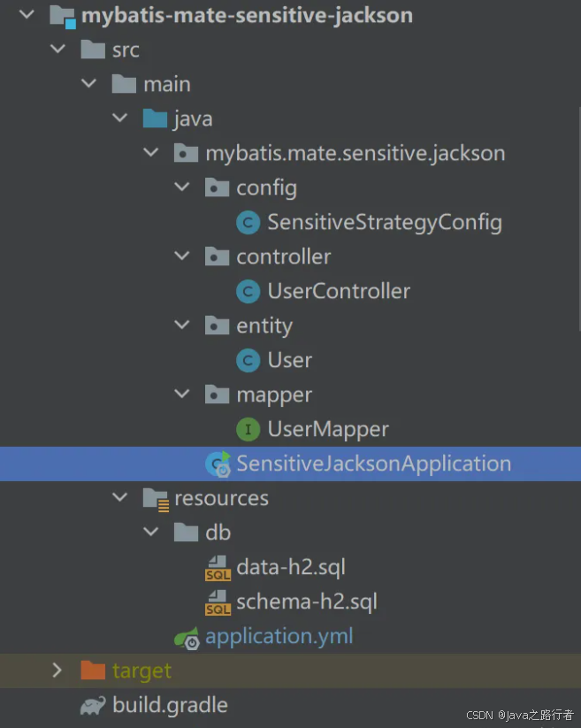Click the UserMapper interface icon

[248, 430]
